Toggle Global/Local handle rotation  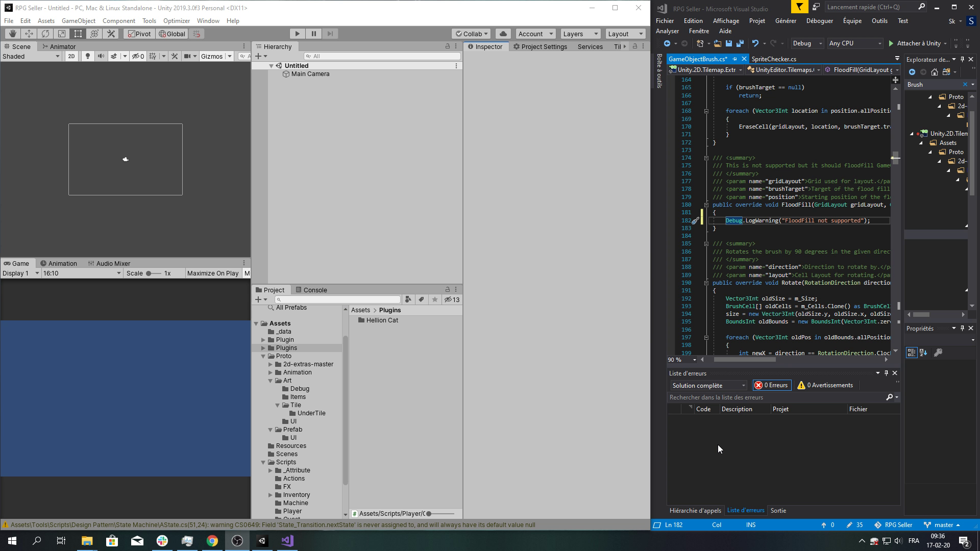pyautogui.click(x=172, y=34)
